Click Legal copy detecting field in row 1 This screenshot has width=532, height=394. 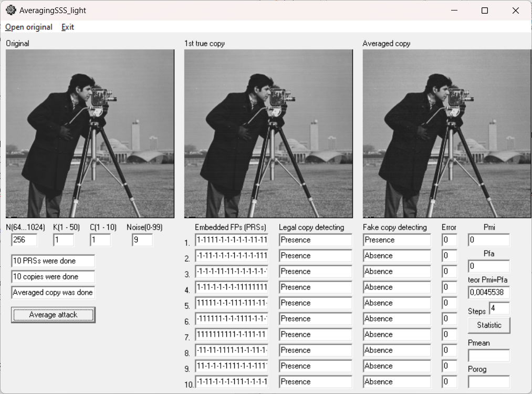(x=316, y=240)
